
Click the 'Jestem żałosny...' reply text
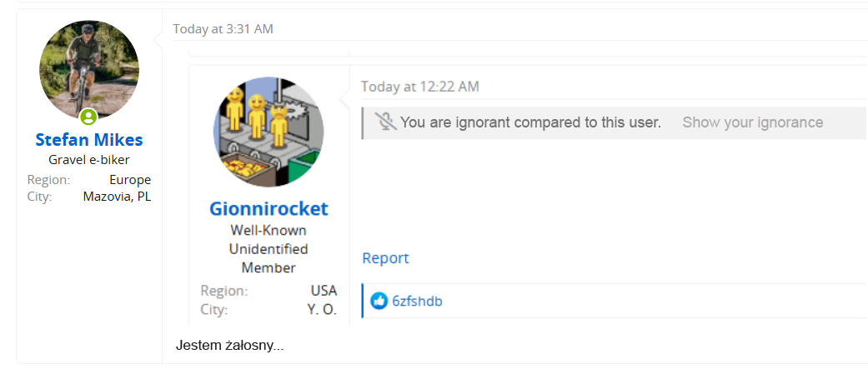(x=229, y=345)
